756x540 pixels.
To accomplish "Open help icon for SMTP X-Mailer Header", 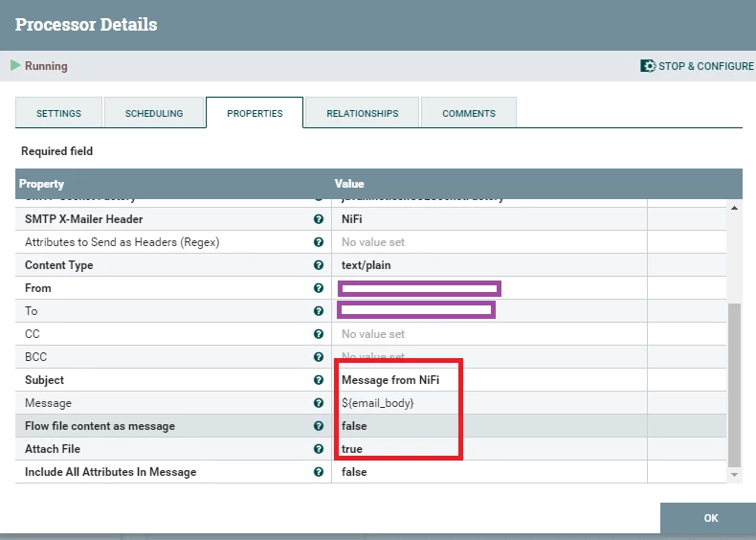I will tap(319, 219).
